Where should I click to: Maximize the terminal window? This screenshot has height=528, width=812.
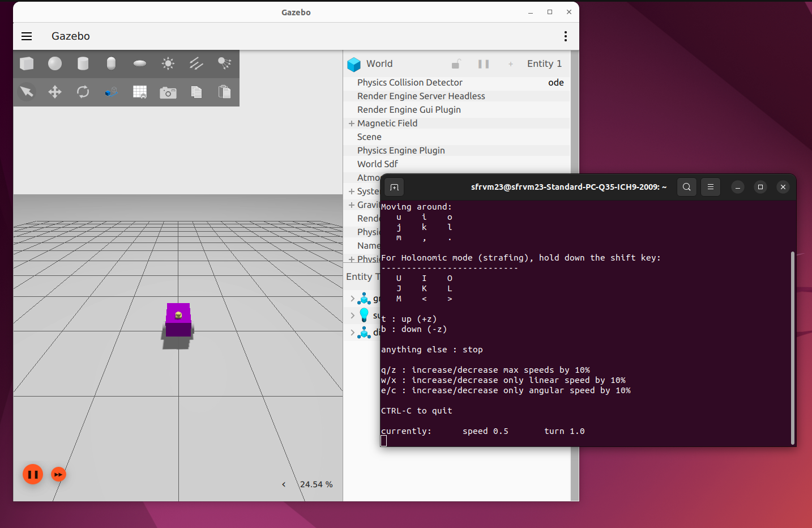760,187
